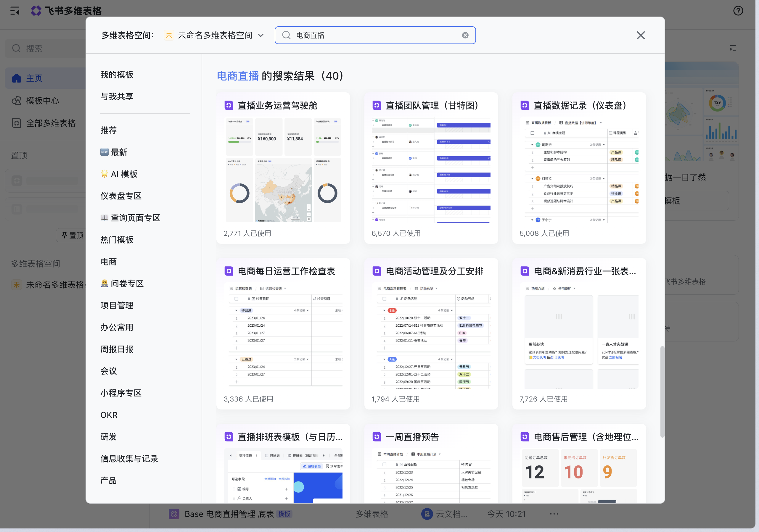Click the help question mark icon
The width and height of the screenshot is (759, 532).
tap(738, 11)
